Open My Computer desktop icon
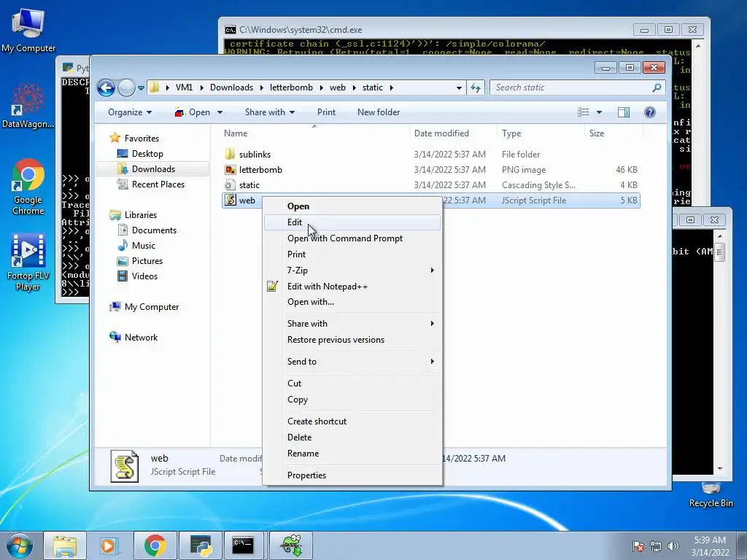The image size is (747, 560). pos(28,29)
